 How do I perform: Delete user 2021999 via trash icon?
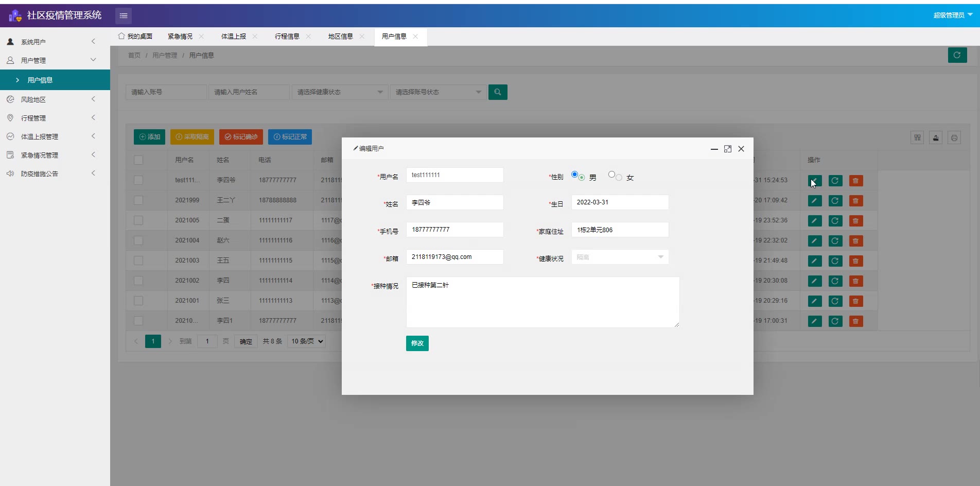click(x=856, y=201)
